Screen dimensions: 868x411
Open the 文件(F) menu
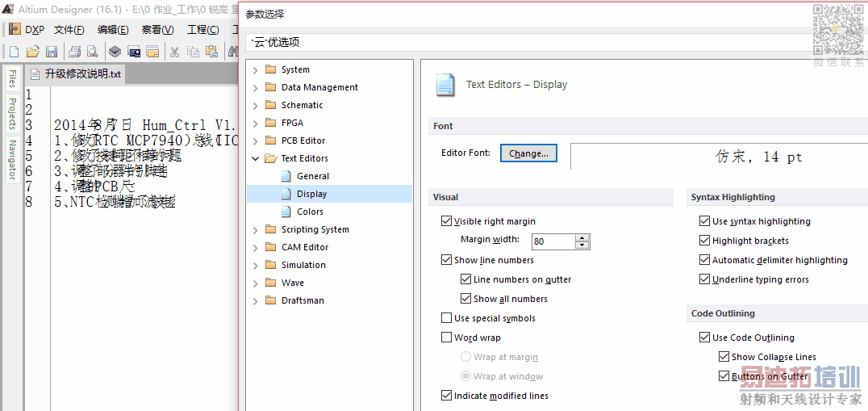[x=69, y=30]
